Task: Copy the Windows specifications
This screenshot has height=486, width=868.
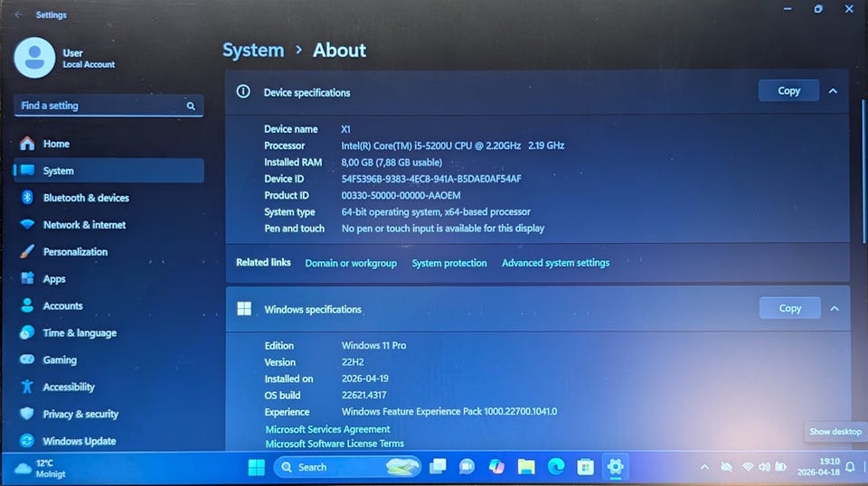Action: (x=790, y=308)
